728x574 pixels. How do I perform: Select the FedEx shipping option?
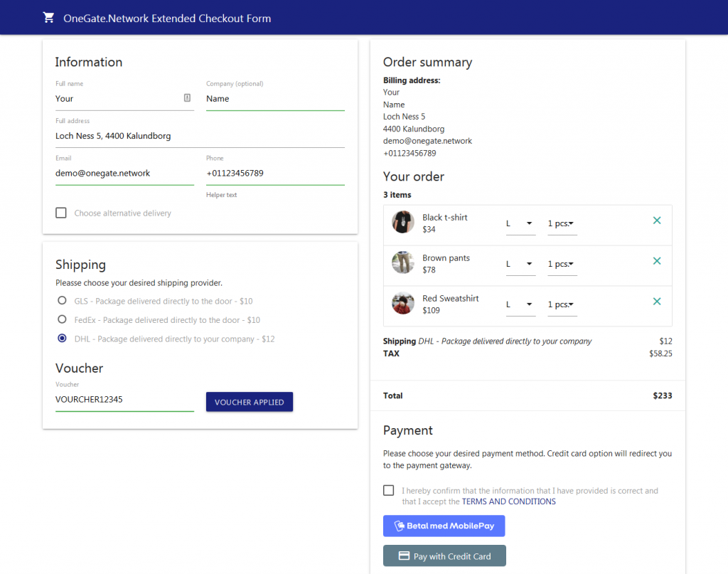point(62,319)
